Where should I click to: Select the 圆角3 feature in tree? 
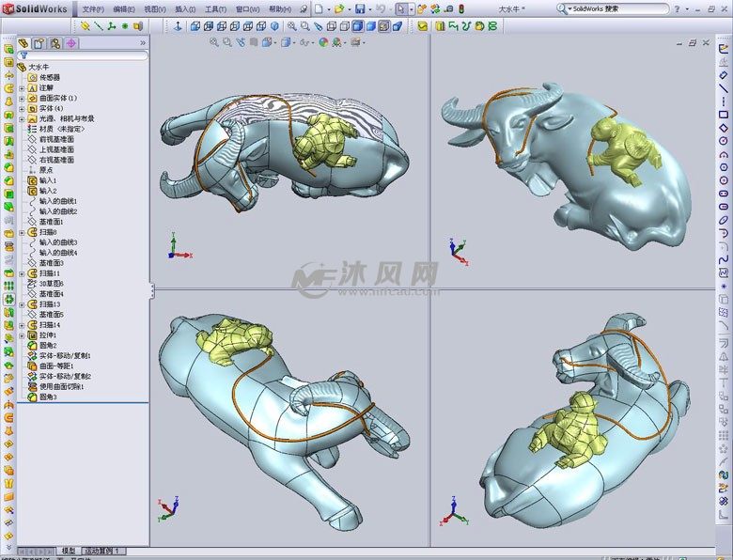[48, 397]
